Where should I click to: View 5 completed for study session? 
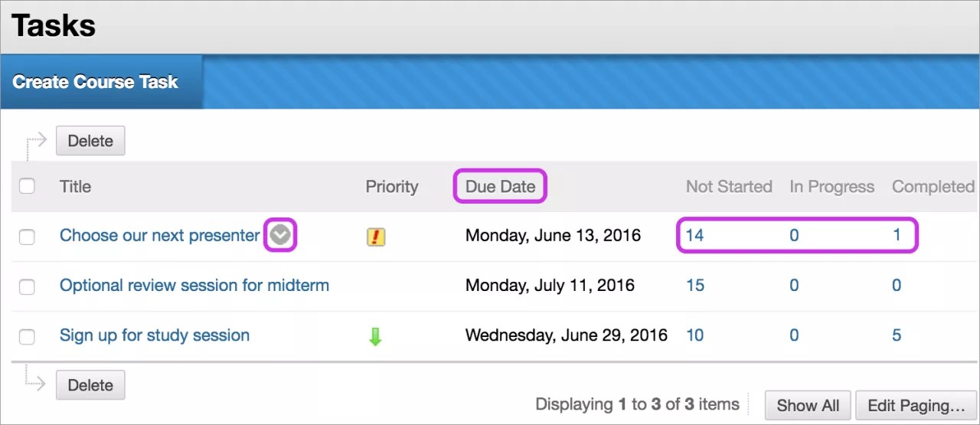(897, 335)
